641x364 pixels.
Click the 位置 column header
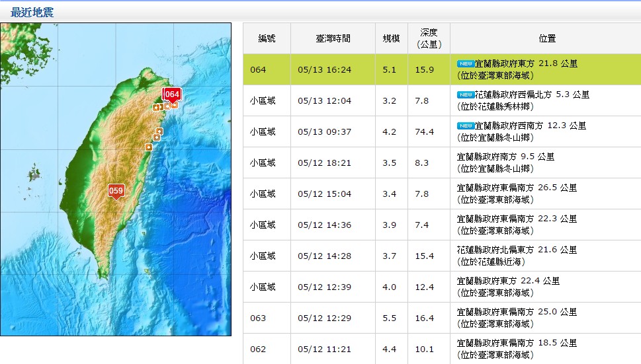[x=547, y=38]
